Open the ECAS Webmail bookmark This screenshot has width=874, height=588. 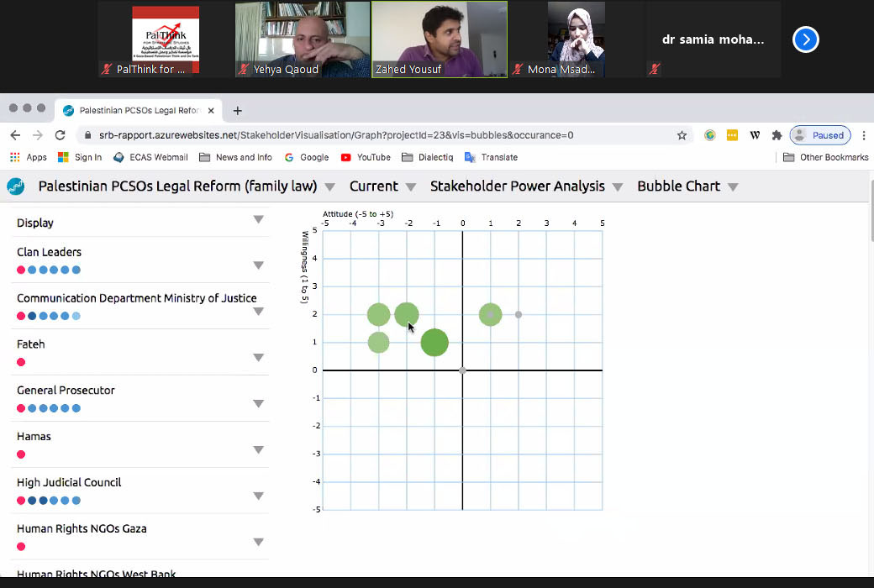150,157
